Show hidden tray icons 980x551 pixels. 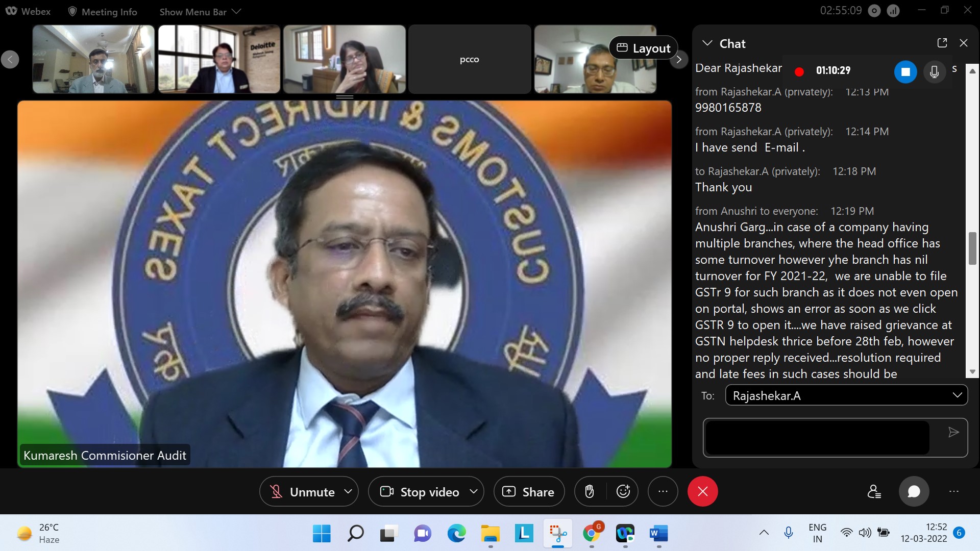764,533
